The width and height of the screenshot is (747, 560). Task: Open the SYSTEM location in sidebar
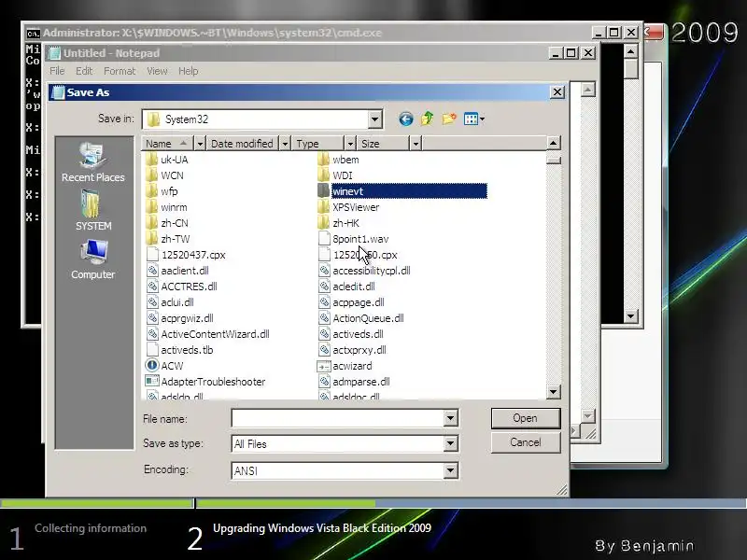pos(92,211)
